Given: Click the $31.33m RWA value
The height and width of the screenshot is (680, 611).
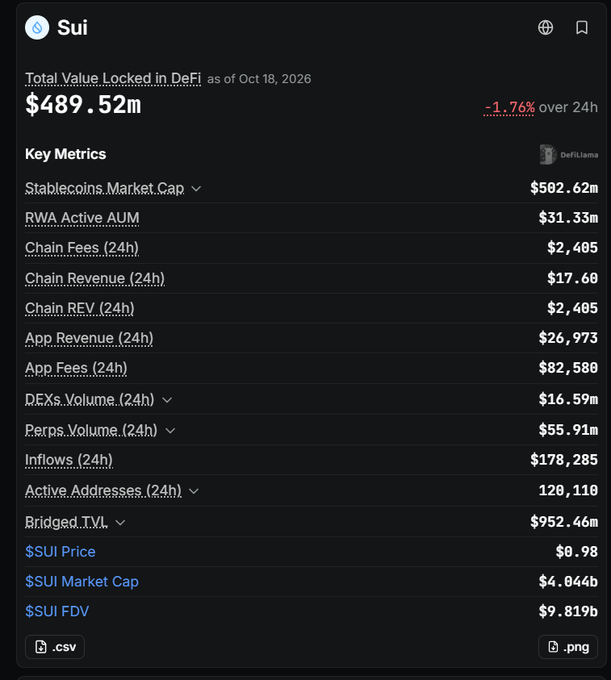Looking at the screenshot, I should (x=568, y=218).
